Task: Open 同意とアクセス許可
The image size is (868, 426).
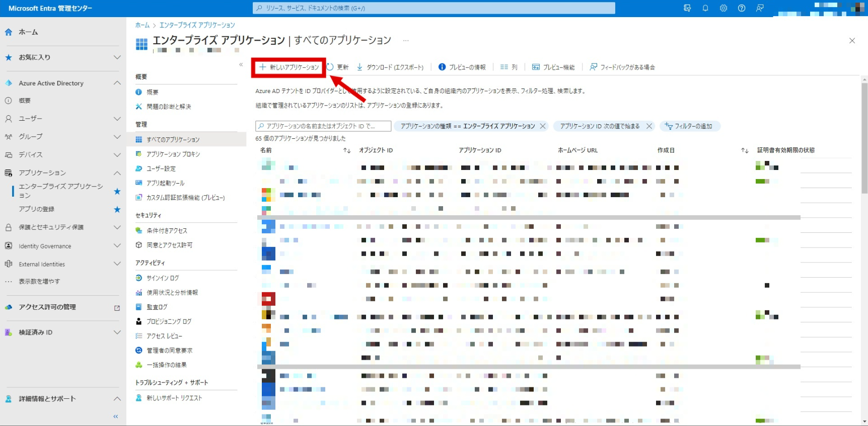Action: [170, 245]
